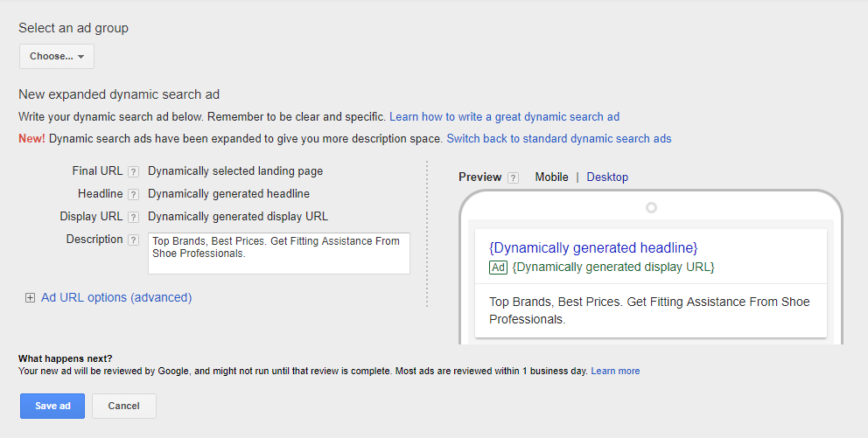
Task: Click the help icon beside Display URL
Action: click(133, 217)
